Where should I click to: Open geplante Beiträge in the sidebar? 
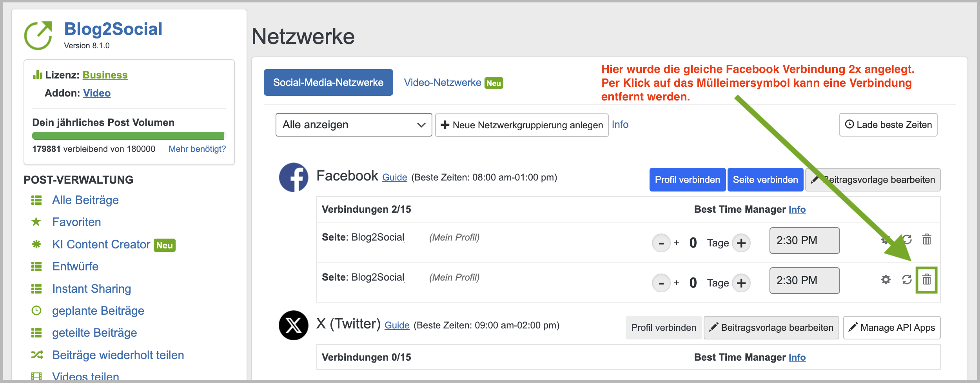pos(98,311)
